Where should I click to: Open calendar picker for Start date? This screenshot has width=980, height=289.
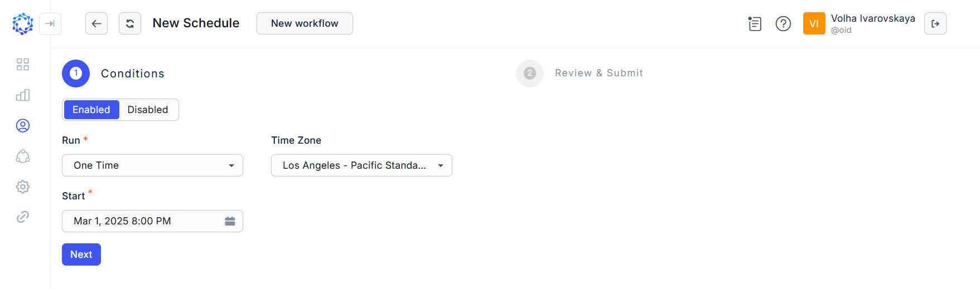pos(230,221)
